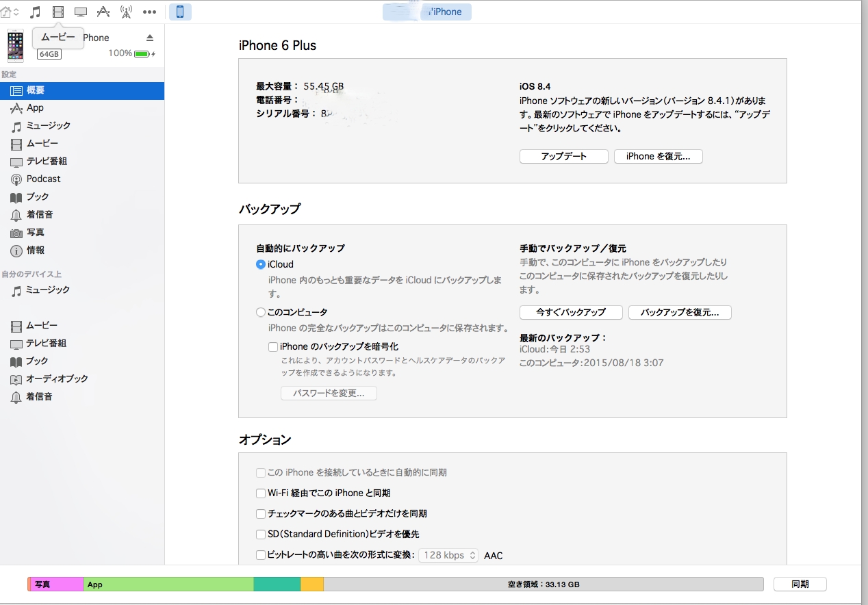
Task: Show more media types (three dots)
Action: coord(149,12)
